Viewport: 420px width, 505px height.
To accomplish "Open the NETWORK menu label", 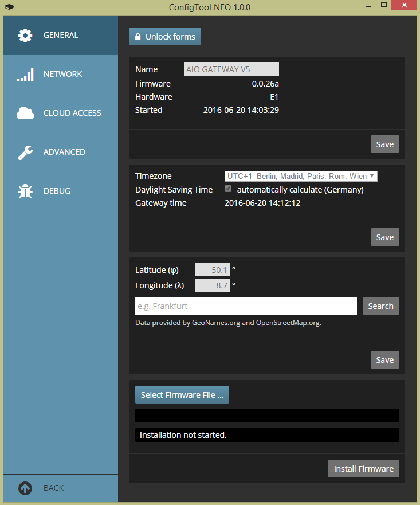I will 62,74.
